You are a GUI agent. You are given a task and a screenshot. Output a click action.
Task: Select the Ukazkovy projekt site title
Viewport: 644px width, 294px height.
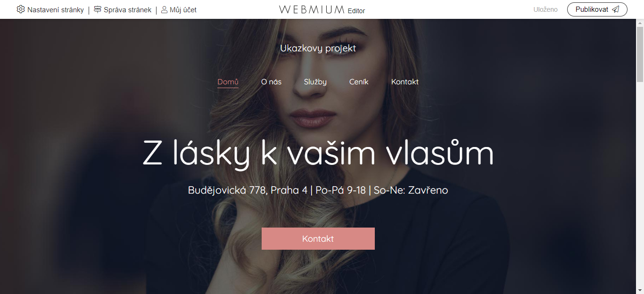[318, 48]
